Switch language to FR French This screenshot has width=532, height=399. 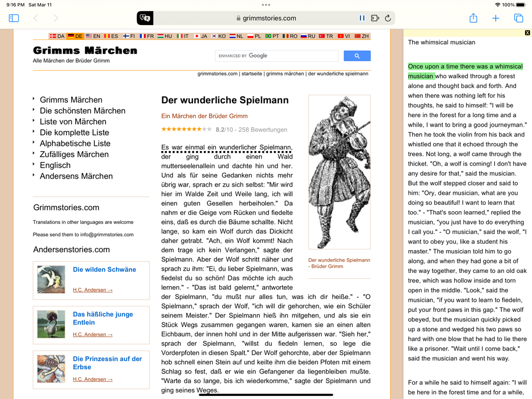pos(147,36)
